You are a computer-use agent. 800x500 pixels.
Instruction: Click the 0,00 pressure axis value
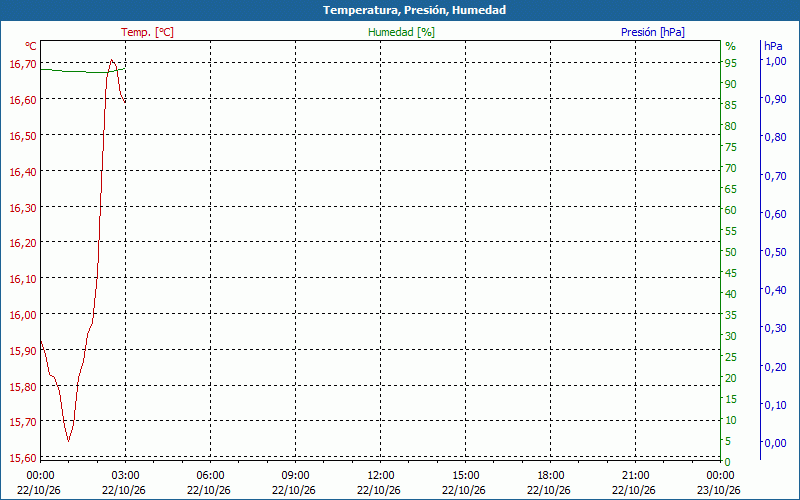(776, 443)
